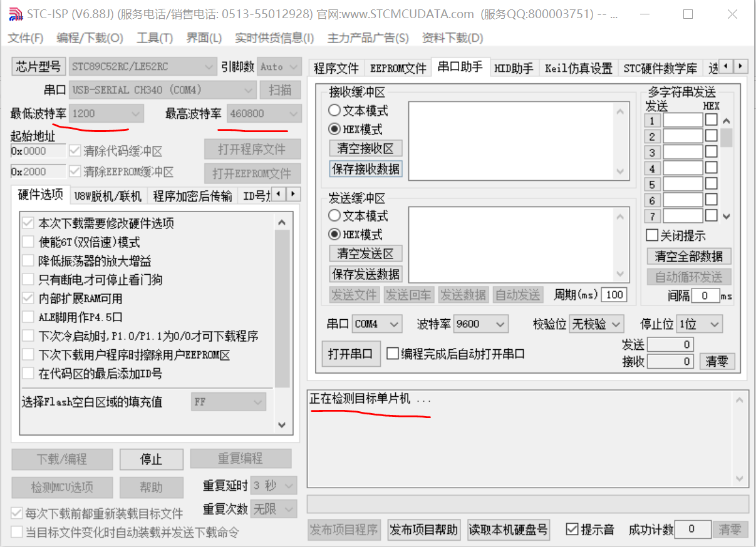Click 清空接收区 button

tap(366, 148)
